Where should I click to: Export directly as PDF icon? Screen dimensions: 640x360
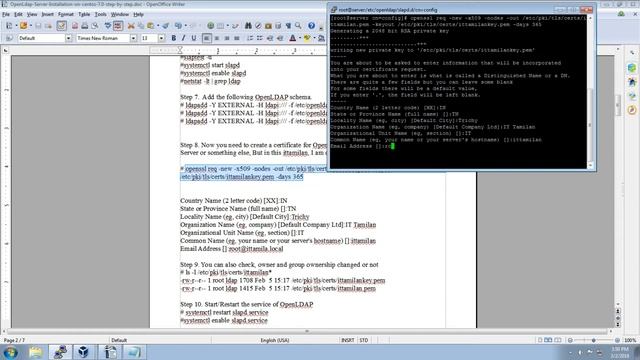[x=75, y=26]
